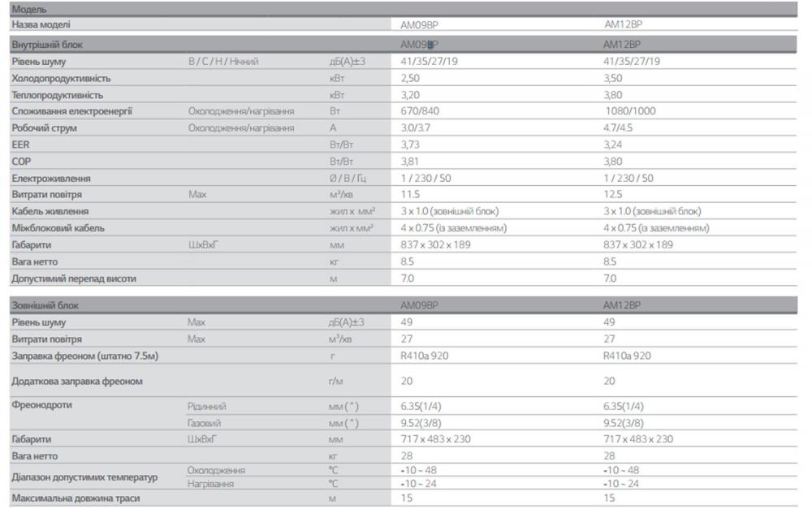Click the "Внутрішній блок" section header
812x509 pixels.
(x=47, y=45)
